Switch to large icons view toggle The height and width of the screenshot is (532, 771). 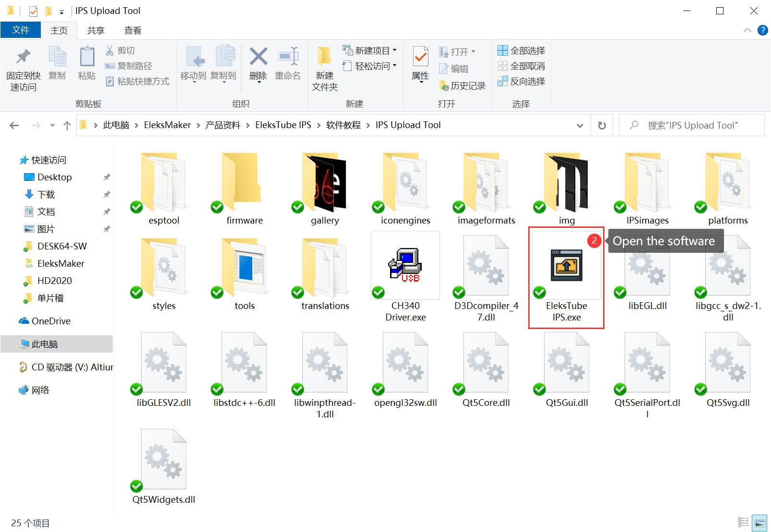pyautogui.click(x=759, y=522)
